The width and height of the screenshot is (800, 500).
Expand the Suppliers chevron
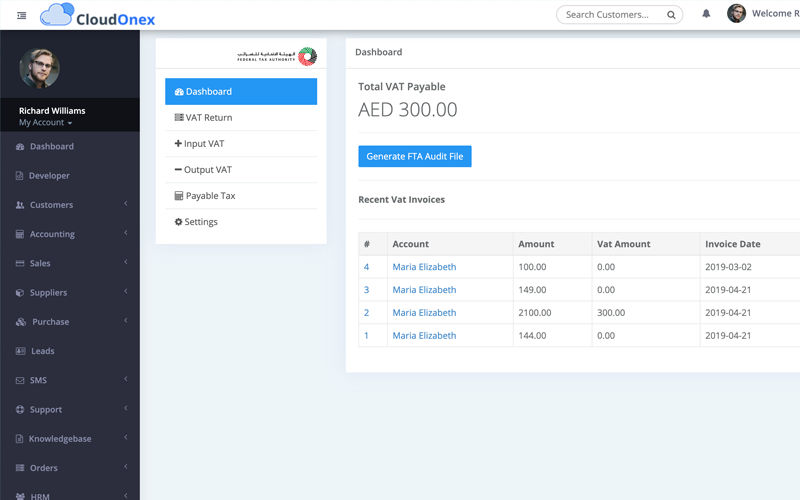click(x=126, y=291)
